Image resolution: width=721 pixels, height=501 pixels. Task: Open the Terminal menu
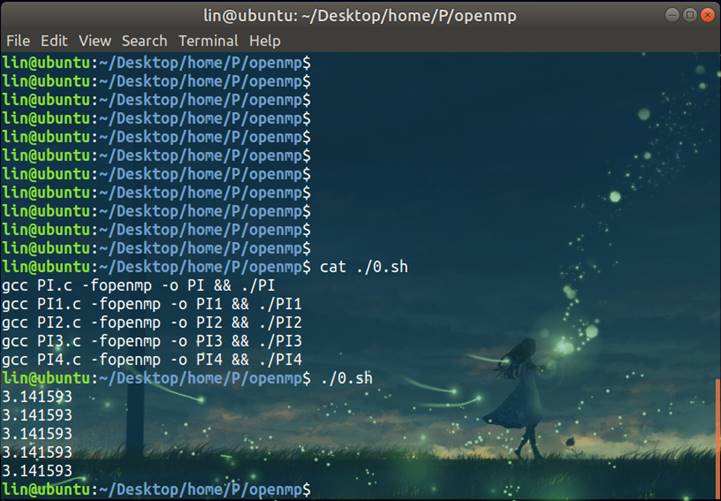point(208,41)
